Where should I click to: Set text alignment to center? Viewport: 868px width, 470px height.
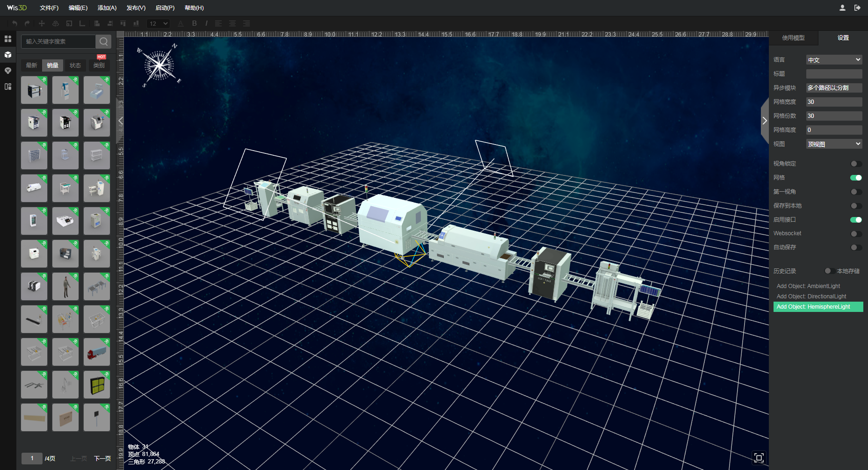[232, 23]
